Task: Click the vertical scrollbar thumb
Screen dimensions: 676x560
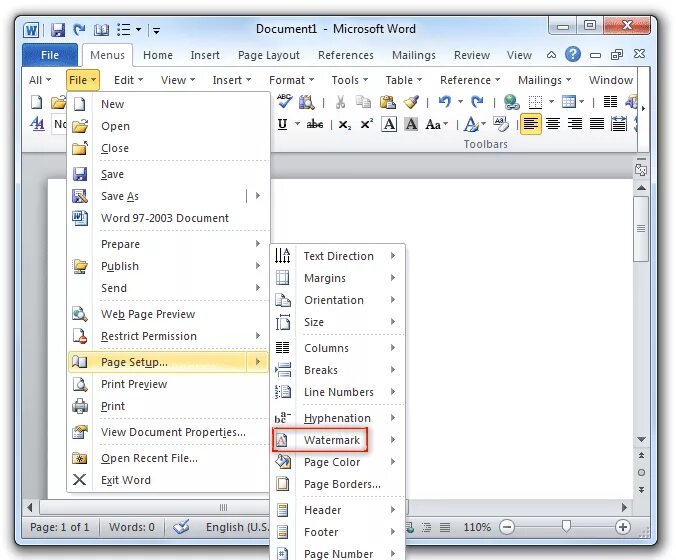Action: pyautogui.click(x=641, y=229)
